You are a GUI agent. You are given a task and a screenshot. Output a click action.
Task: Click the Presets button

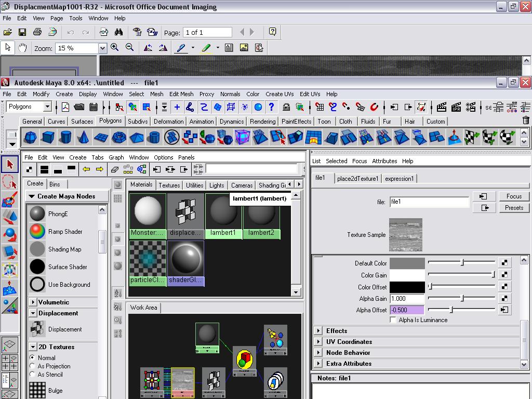(514, 208)
